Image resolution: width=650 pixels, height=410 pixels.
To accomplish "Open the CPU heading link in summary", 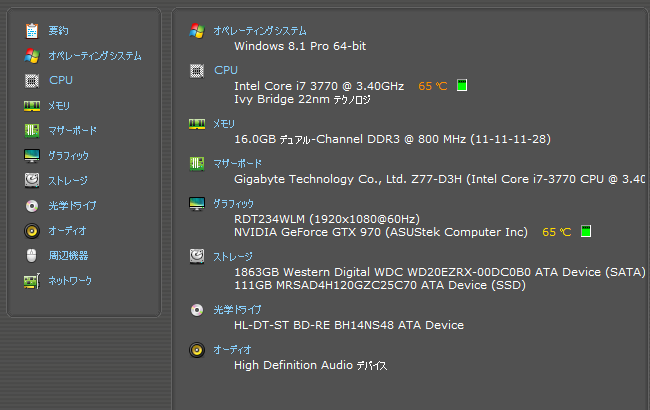I will pos(226,70).
